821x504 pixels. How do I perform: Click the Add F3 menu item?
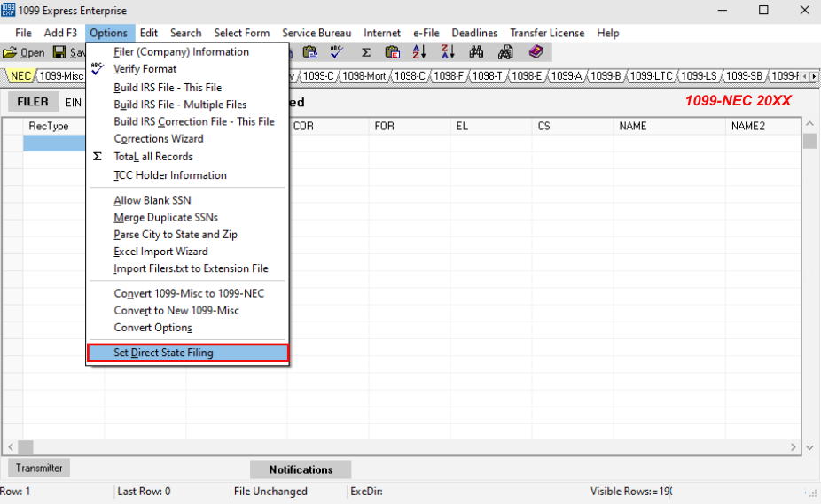click(60, 33)
